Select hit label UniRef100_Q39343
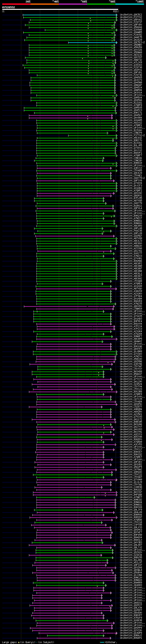146x644 pixels. point(131,65)
